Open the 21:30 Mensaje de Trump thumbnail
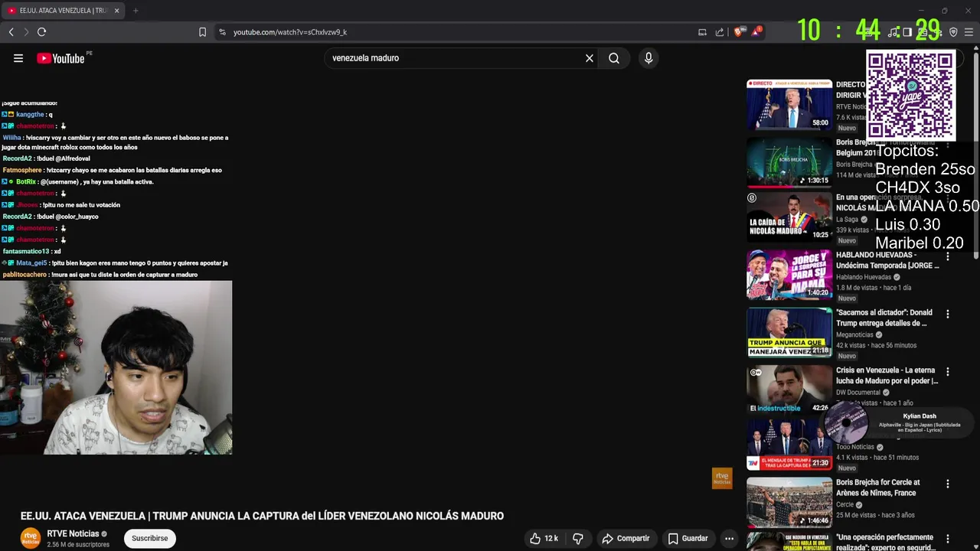This screenshot has height=551, width=980. tap(789, 445)
